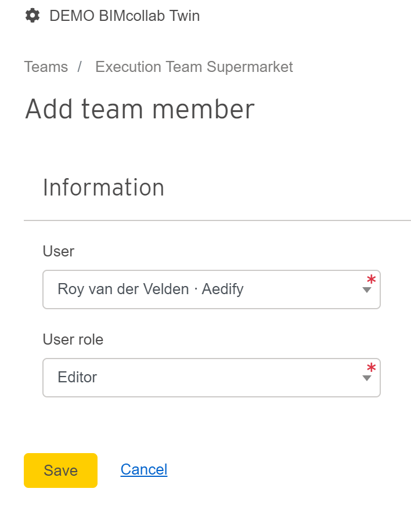Click the red asterisk on User role field
The width and height of the screenshot is (411, 532).
coord(372,367)
